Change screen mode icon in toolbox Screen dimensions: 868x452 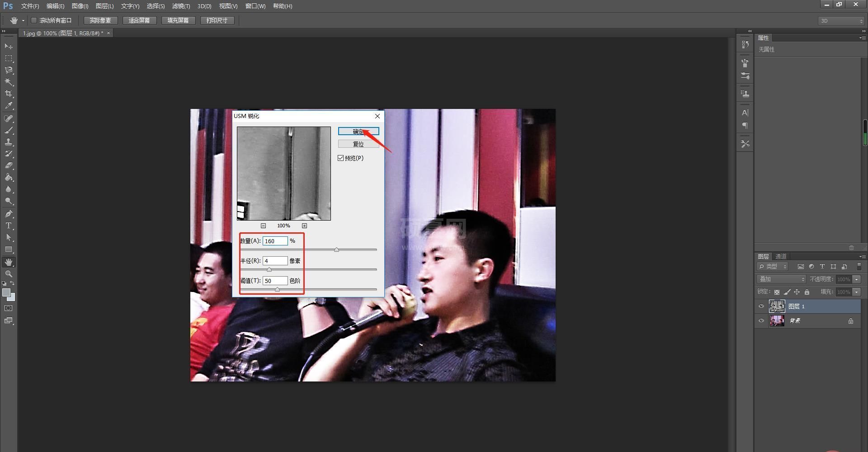[x=9, y=320]
